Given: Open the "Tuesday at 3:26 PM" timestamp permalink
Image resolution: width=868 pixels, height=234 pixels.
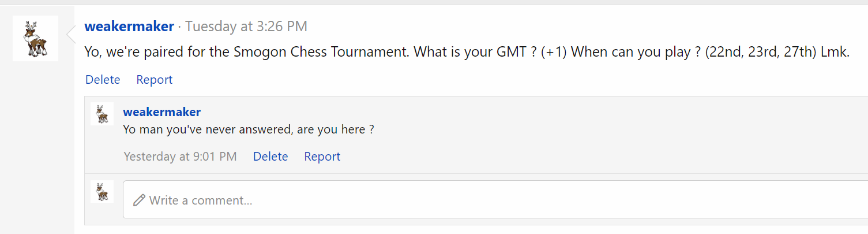Looking at the screenshot, I should [x=246, y=26].
